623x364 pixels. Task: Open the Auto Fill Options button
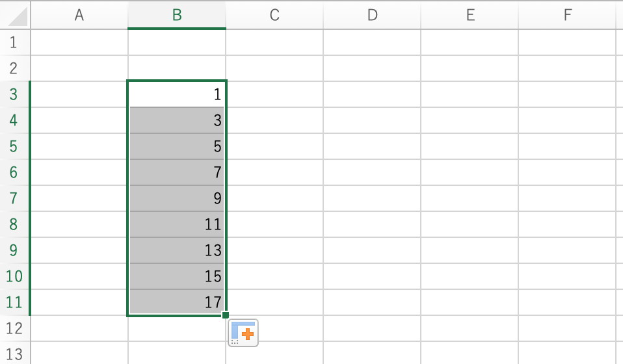coord(243,332)
